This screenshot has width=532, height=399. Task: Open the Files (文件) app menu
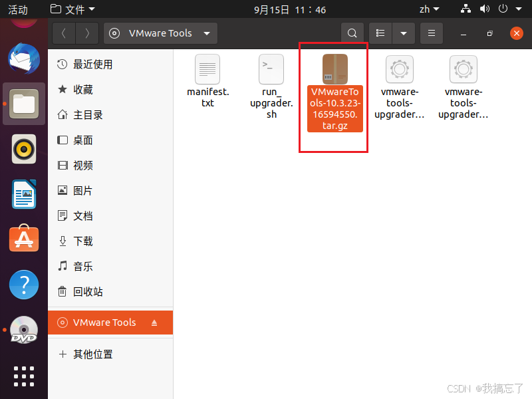pos(72,9)
